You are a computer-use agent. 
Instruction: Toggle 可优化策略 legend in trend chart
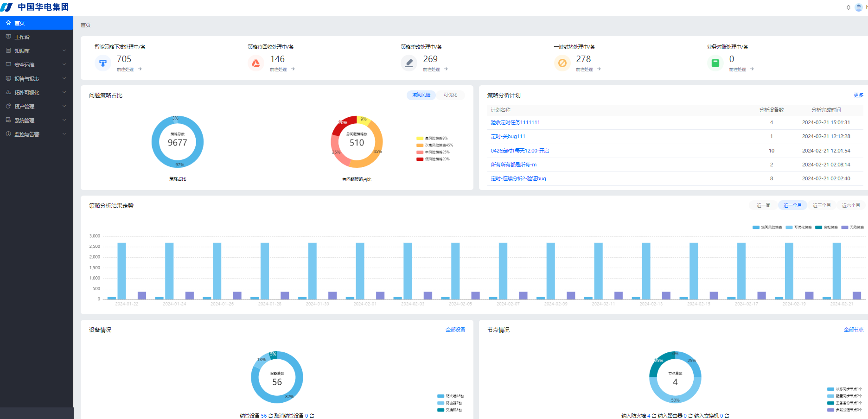(x=798, y=228)
